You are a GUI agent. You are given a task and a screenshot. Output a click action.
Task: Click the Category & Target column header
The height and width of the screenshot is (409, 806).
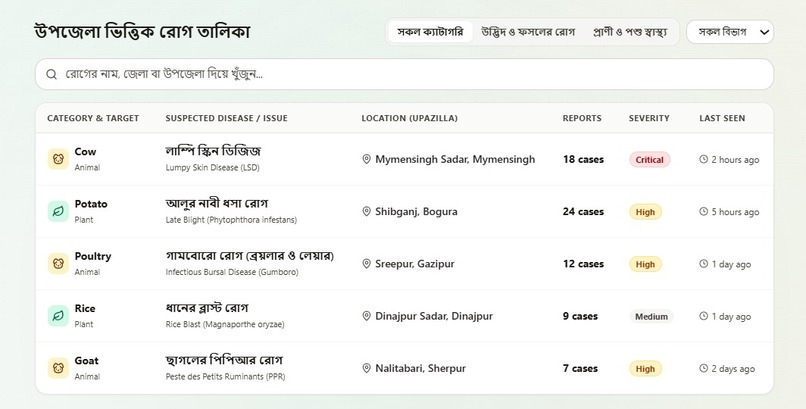(x=93, y=118)
